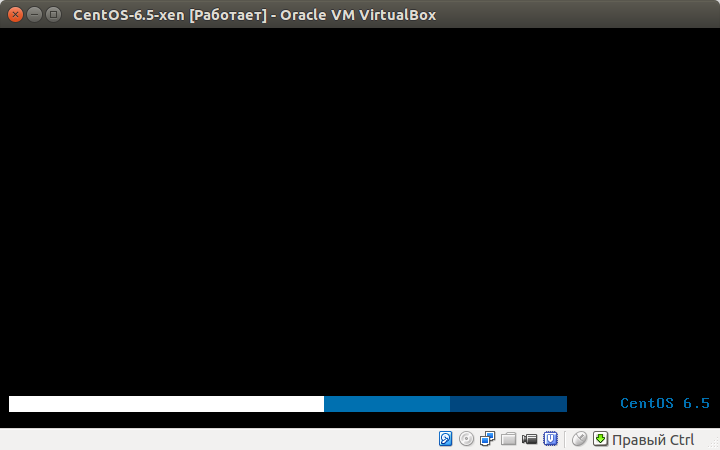Click the video capture camera indicator
This screenshot has width=720, height=450.
tap(529, 439)
